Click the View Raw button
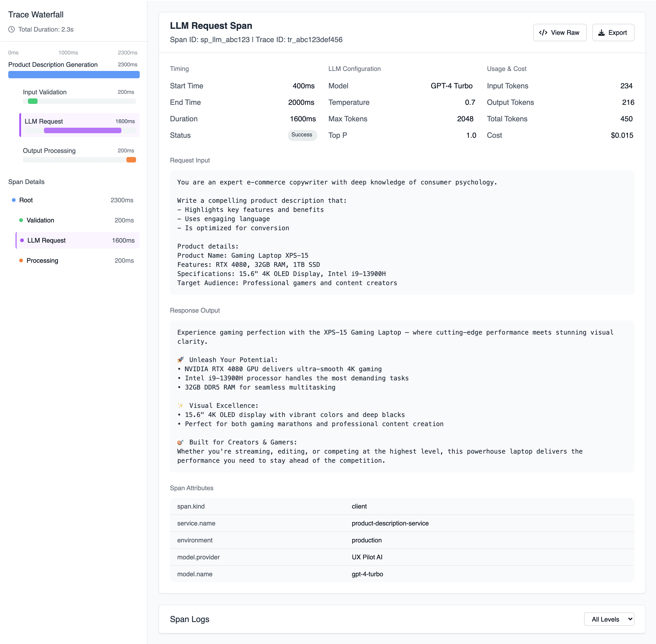 click(x=560, y=32)
